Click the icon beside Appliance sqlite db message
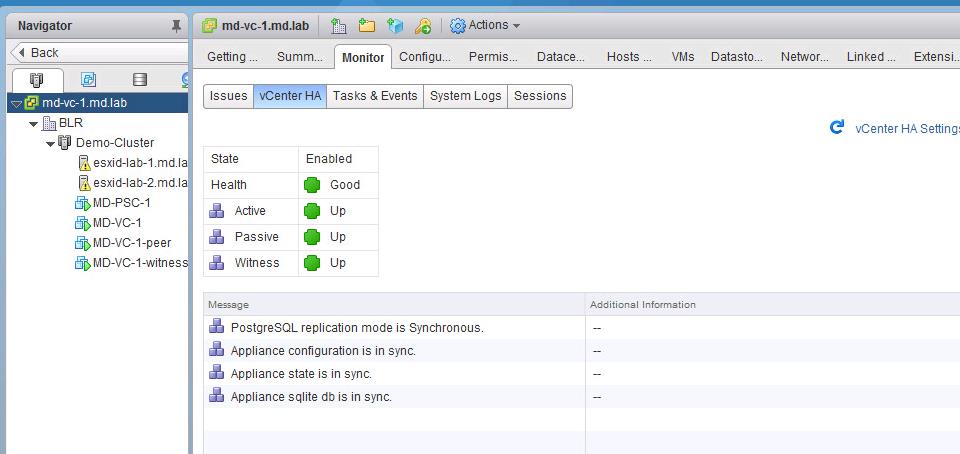This screenshot has width=960, height=454. 216,396
